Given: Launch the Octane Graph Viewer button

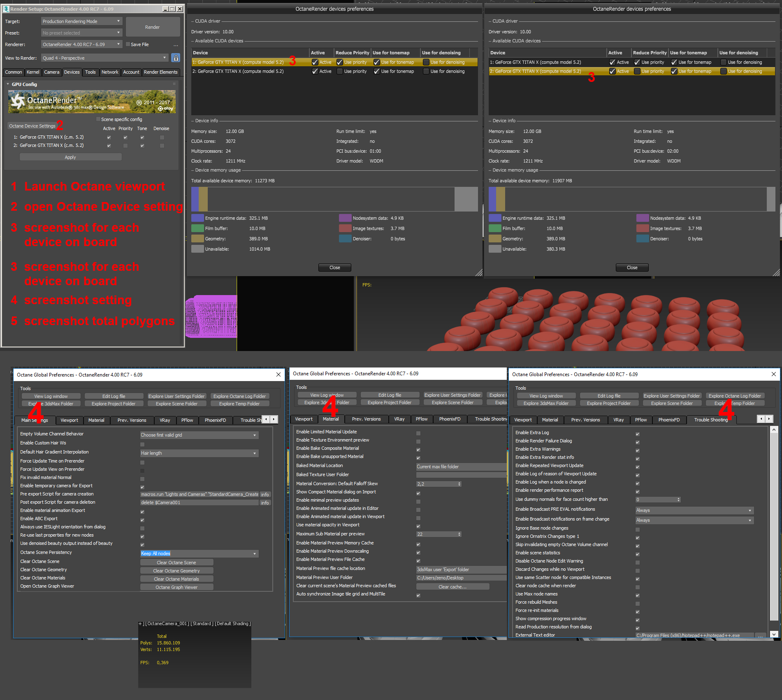Looking at the screenshot, I should click(176, 587).
